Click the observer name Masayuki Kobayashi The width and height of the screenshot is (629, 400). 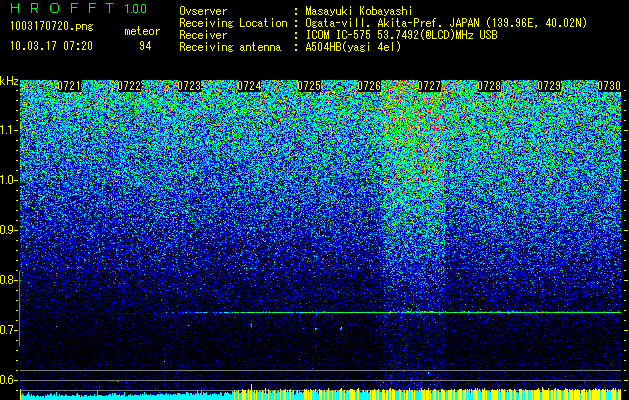(359, 11)
